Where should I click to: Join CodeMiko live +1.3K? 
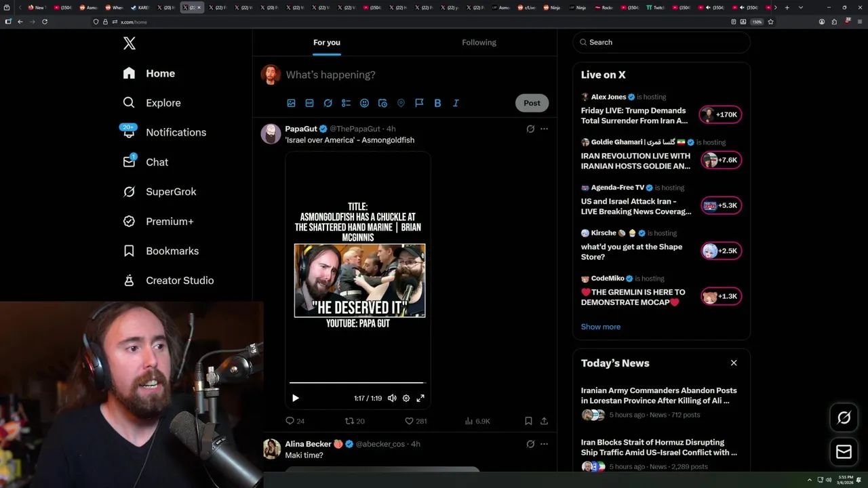point(721,296)
